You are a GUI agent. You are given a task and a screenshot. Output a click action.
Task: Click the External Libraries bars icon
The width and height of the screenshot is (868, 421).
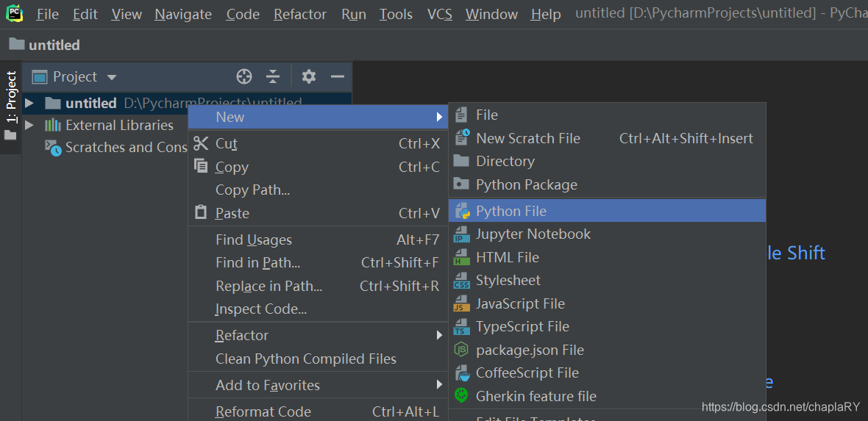click(52, 125)
